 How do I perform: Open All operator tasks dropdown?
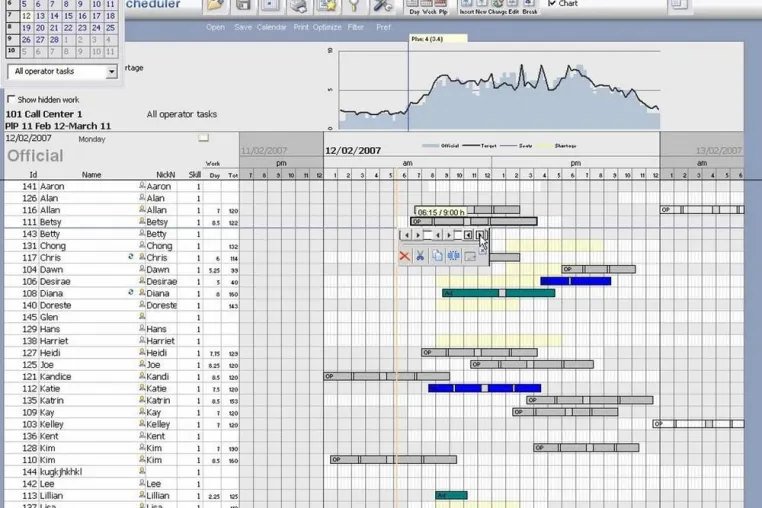pos(111,72)
